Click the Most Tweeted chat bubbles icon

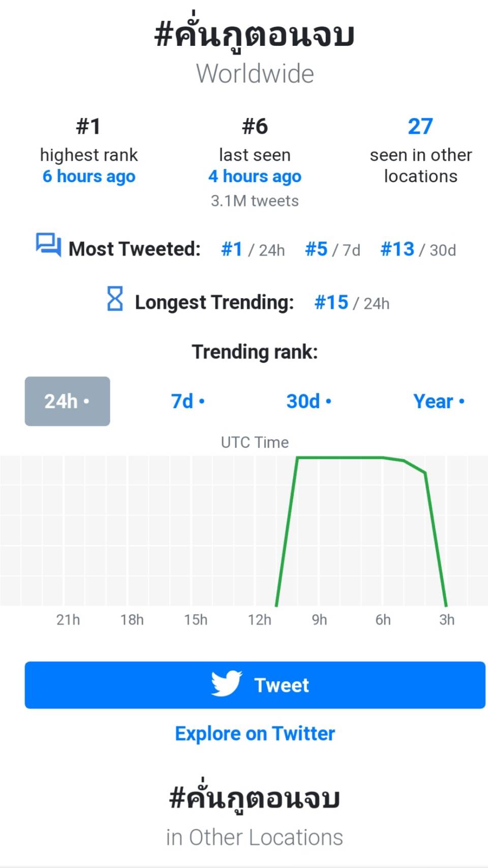point(48,245)
